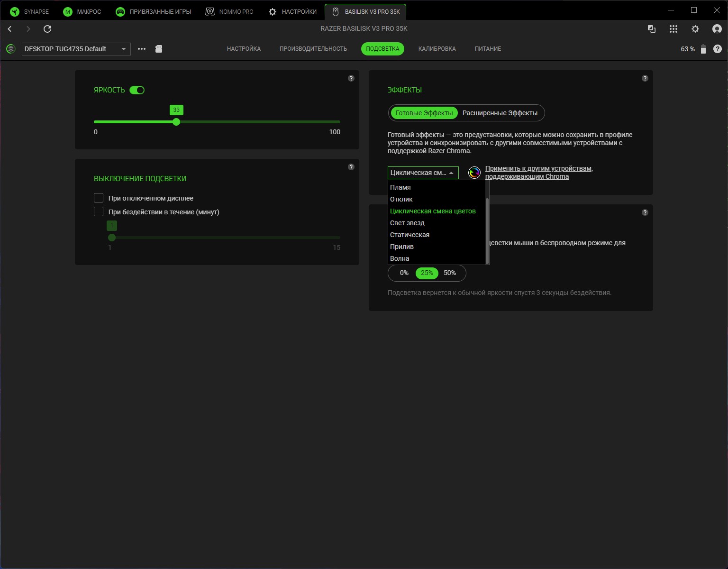Screen dimensions: 728x569
Task: Click the 63 % battery percentage text
Action: coord(688,49)
